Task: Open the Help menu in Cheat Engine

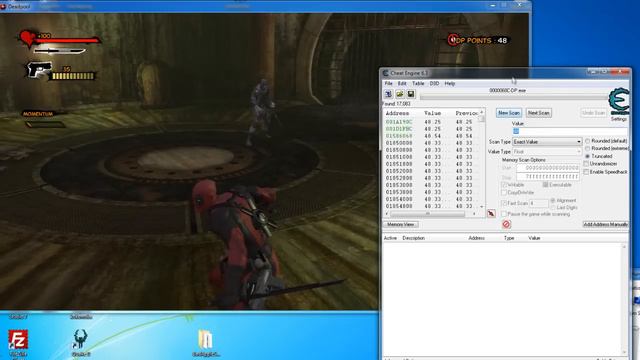Action: click(449, 83)
